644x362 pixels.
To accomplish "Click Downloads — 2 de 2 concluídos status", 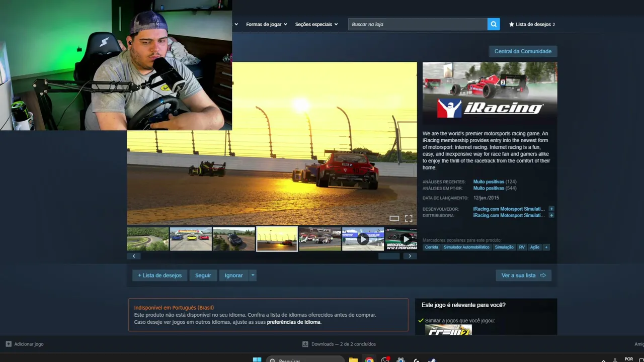I will (x=343, y=344).
